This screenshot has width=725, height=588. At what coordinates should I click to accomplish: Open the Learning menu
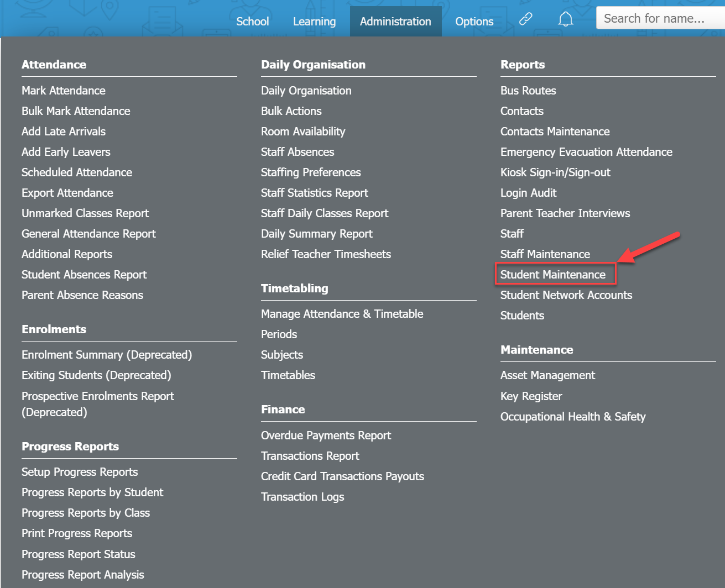click(x=314, y=22)
